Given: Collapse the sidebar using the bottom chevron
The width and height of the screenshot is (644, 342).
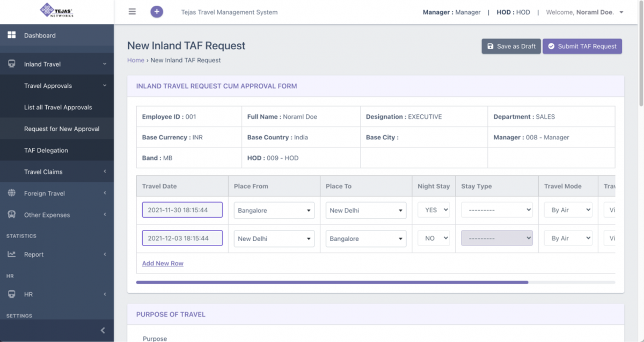Looking at the screenshot, I should [103, 330].
